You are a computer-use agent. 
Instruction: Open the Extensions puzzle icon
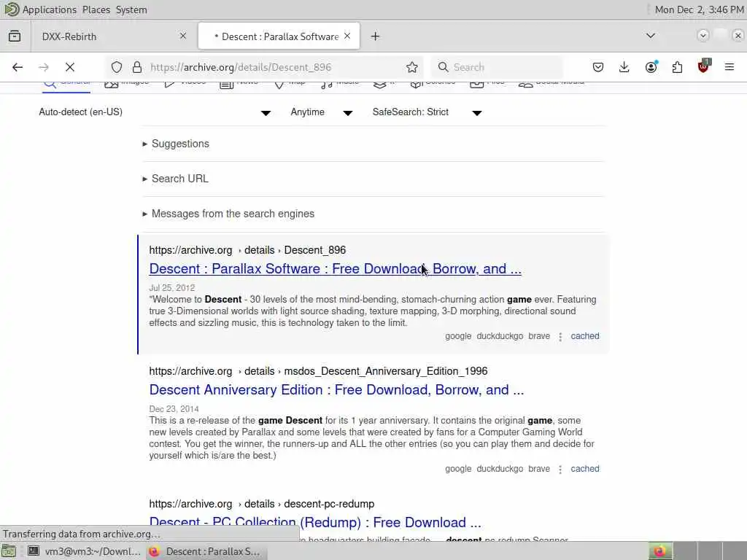point(677,67)
